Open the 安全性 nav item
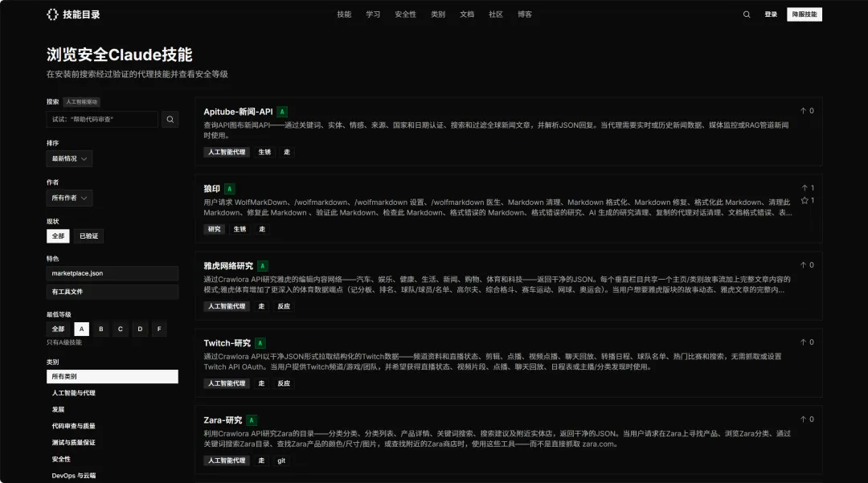868x483 pixels. pos(405,14)
